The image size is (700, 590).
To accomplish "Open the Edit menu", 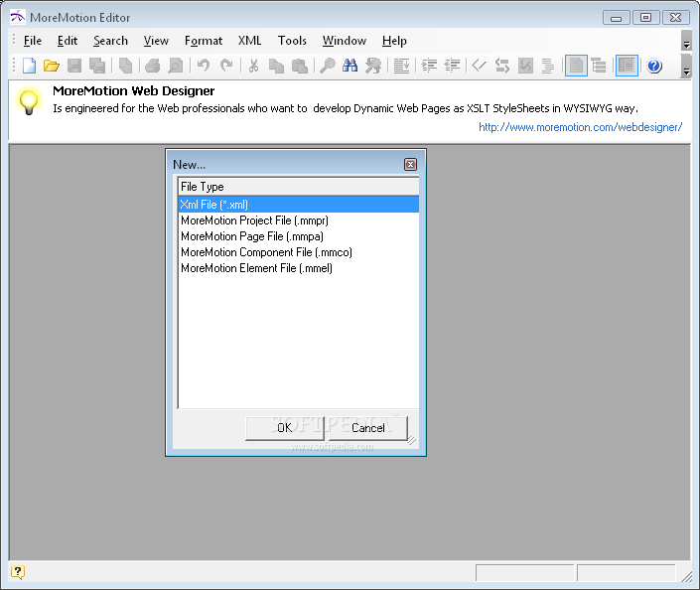I will pyautogui.click(x=68, y=41).
